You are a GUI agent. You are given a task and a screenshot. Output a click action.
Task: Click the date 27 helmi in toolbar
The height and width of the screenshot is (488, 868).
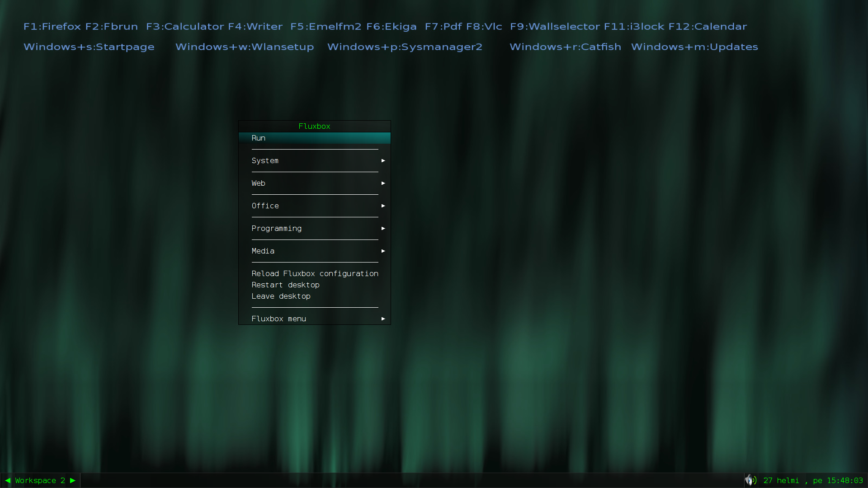tap(781, 480)
